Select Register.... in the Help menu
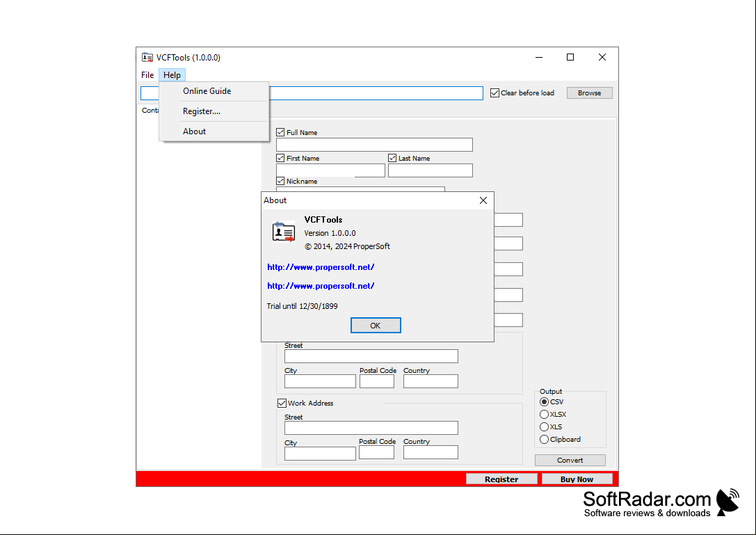756x535 pixels. [214, 111]
